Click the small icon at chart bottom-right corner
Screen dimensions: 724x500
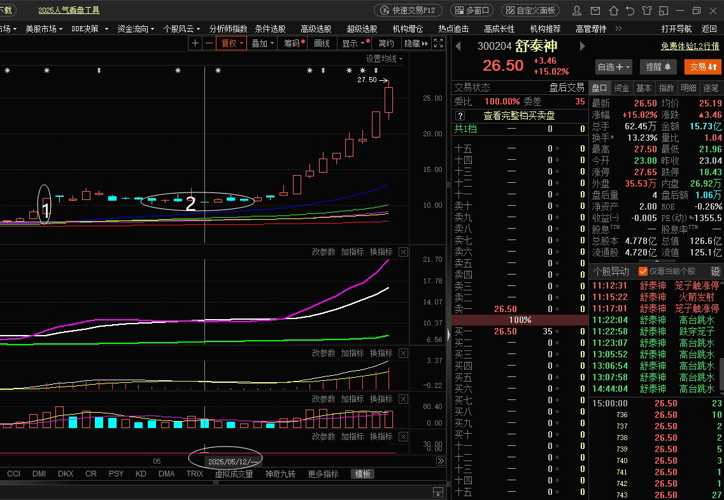pyautogui.click(x=438, y=492)
